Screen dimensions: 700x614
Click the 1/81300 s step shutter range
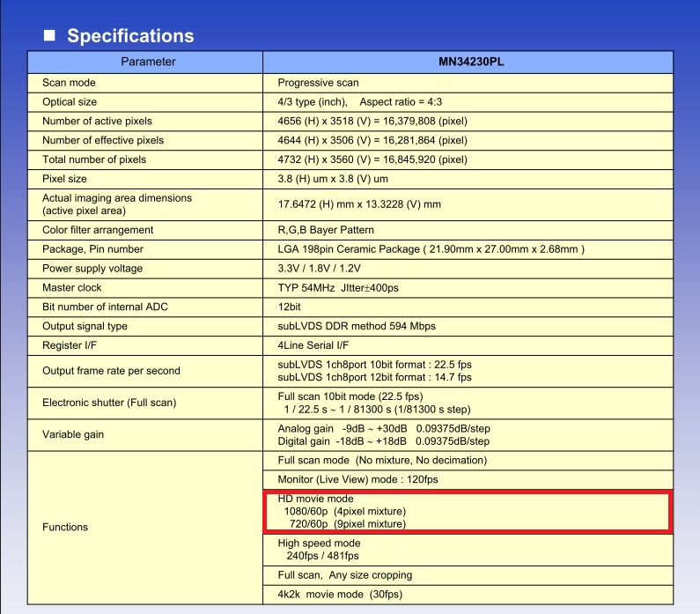tap(377, 410)
